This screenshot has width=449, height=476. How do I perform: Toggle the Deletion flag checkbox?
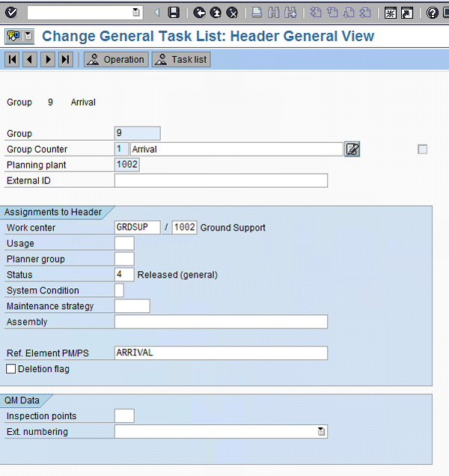pos(11,369)
